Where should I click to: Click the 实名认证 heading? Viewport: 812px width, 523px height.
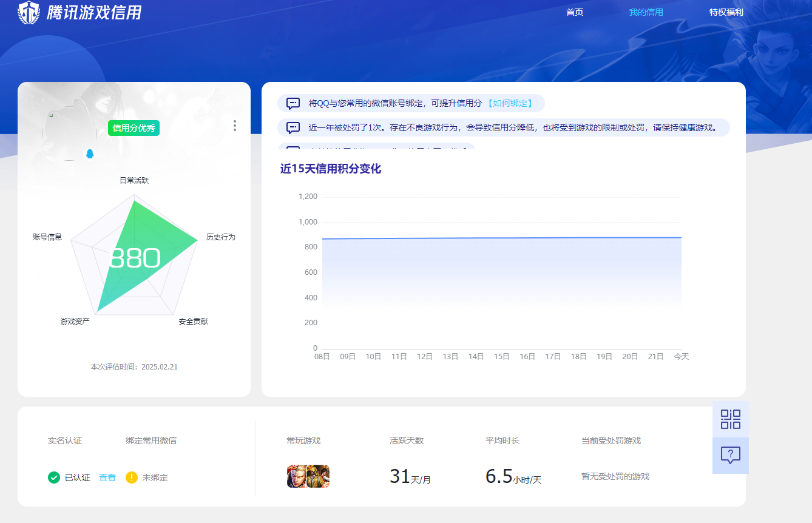(x=65, y=440)
